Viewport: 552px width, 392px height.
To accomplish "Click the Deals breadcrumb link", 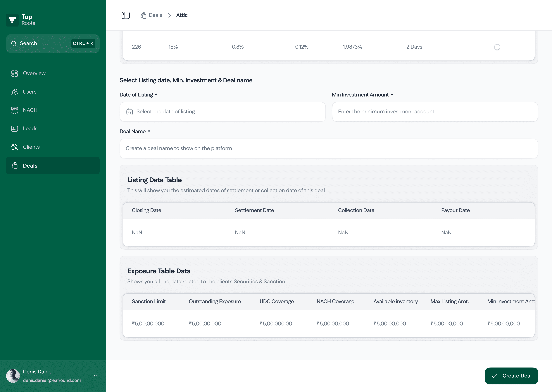I will (155, 15).
